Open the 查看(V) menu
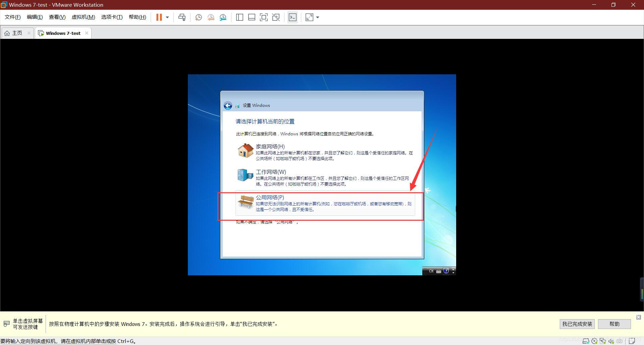This screenshot has height=345, width=644. 57,17
